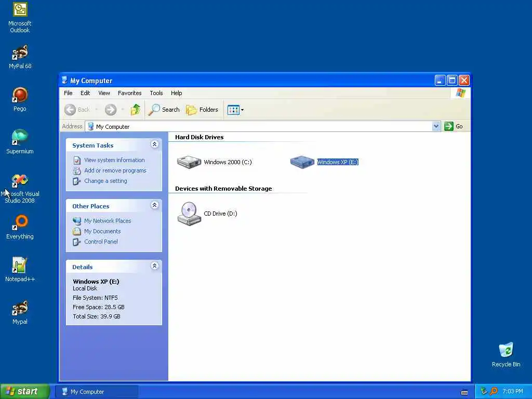Click the My Computer title bar icon
Screen dimensions: 532x399
pos(64,81)
